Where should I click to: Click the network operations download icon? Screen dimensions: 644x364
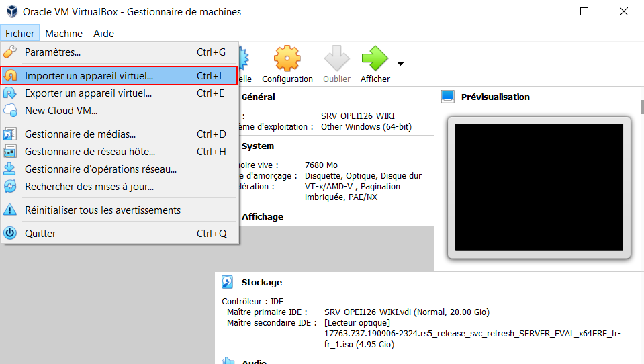coord(10,169)
